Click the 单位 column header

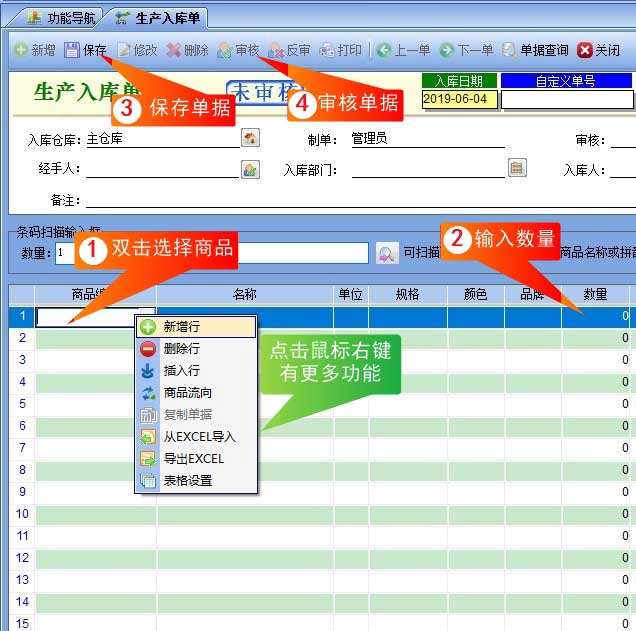pyautogui.click(x=351, y=294)
